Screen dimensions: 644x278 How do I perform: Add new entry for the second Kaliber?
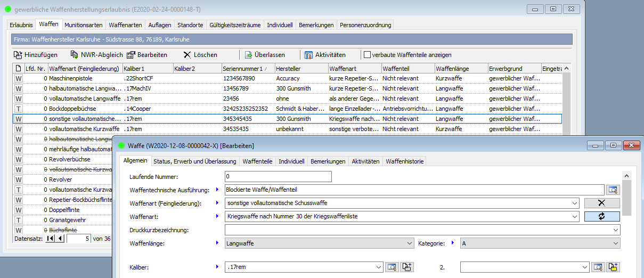[613, 267]
